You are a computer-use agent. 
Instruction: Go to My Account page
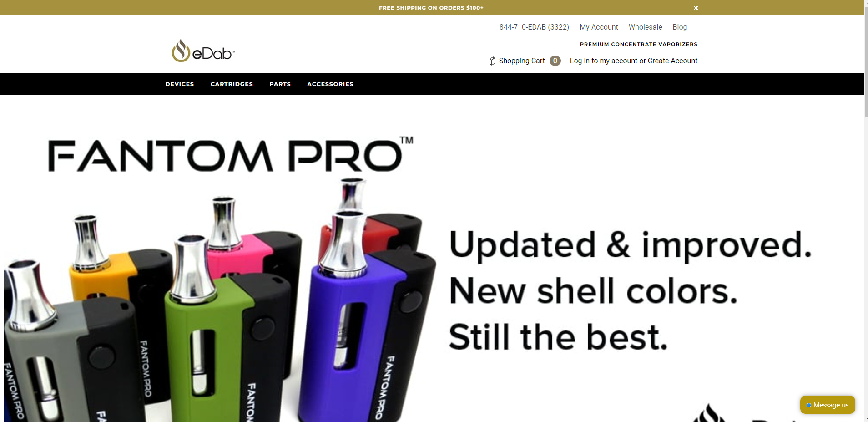pos(599,27)
